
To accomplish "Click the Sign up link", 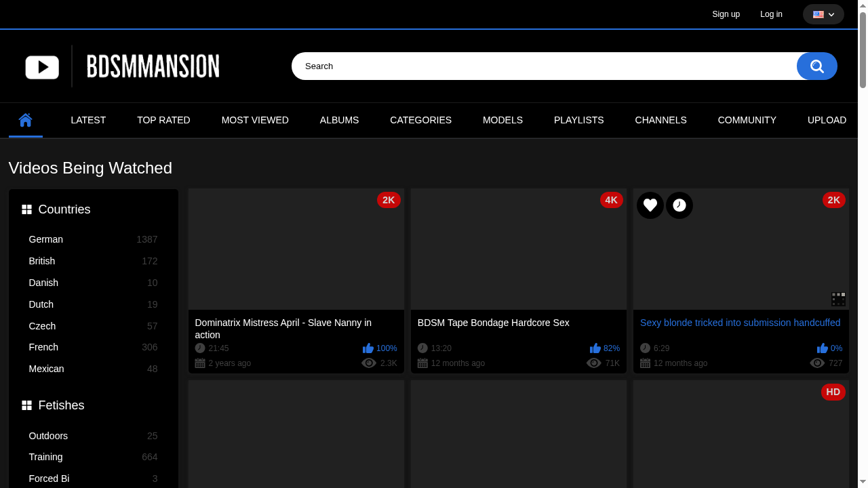I will tap(726, 14).
